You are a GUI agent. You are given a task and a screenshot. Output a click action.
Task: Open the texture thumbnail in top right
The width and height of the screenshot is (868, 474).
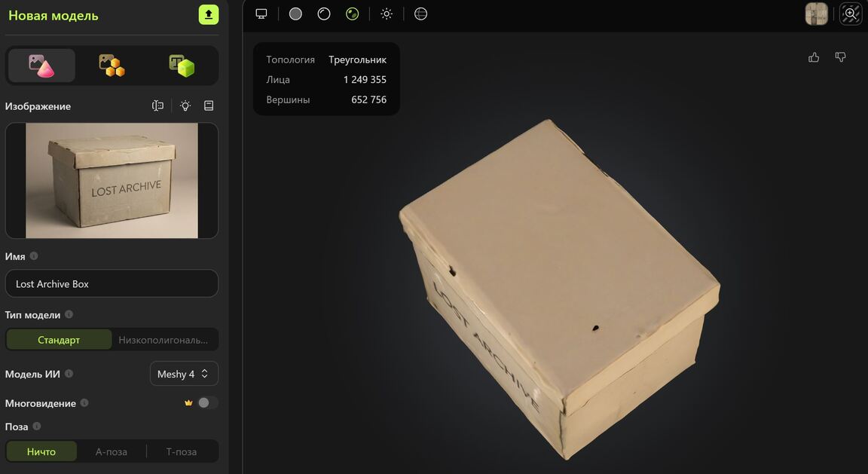point(817,14)
